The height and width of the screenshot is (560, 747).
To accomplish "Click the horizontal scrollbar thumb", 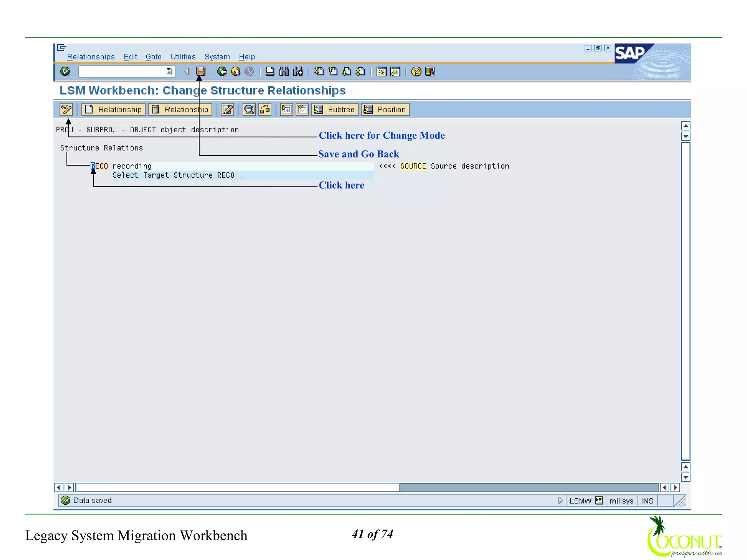I will [x=237, y=487].
